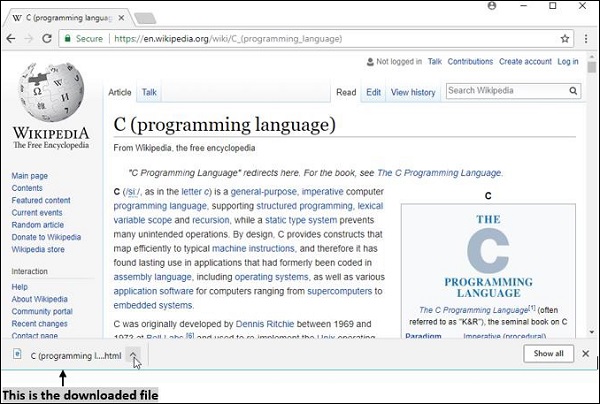Screen dimensions: 600x404
Task: Select the C (programming language) browser tab
Action: (x=69, y=18)
